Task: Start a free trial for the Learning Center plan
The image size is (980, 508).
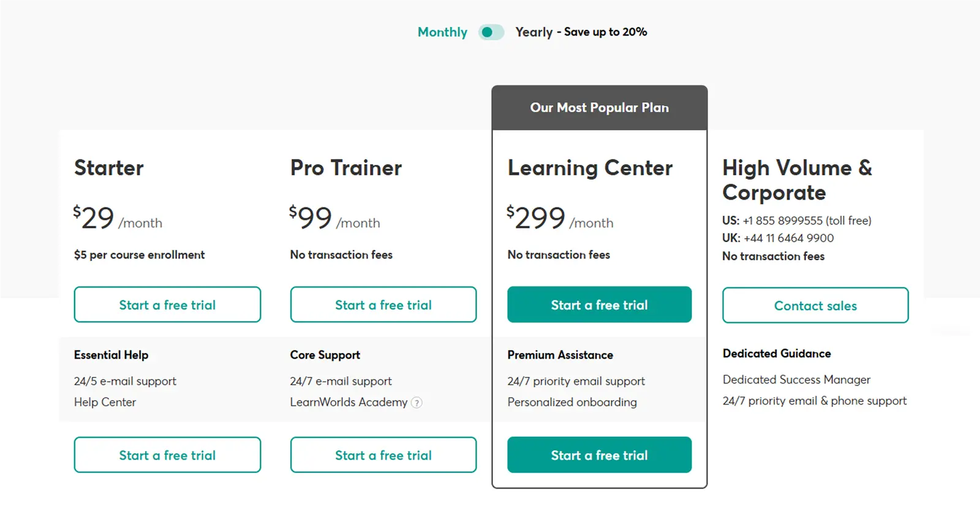Action: click(599, 305)
